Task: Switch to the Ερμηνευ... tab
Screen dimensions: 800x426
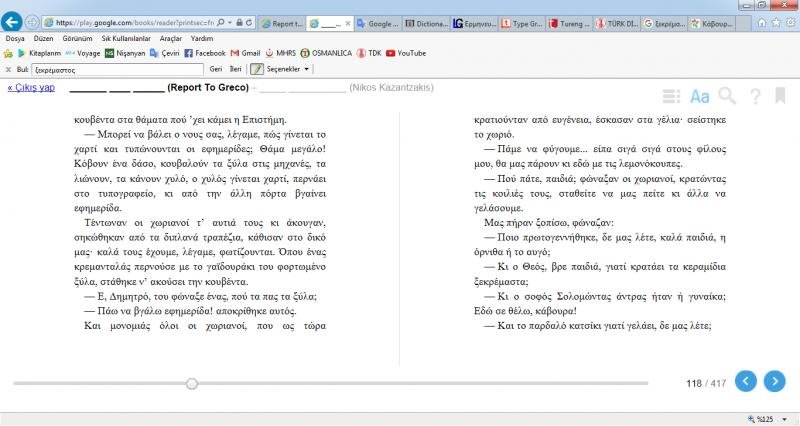Action: [x=474, y=23]
